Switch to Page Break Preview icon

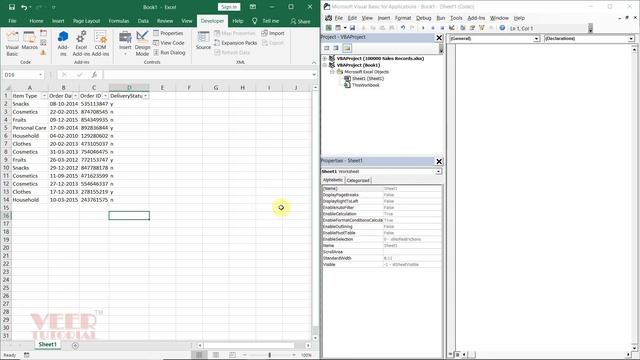click(232, 355)
